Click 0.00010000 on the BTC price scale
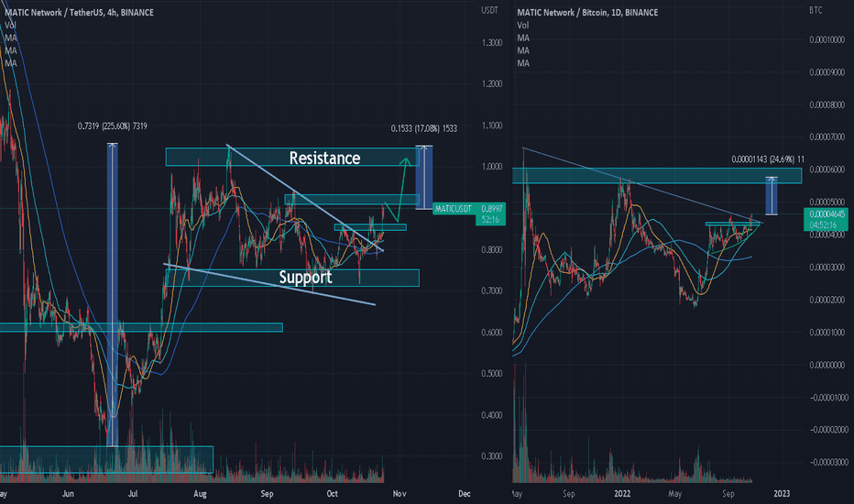Screen dimensions: 854x504 pos(827,39)
